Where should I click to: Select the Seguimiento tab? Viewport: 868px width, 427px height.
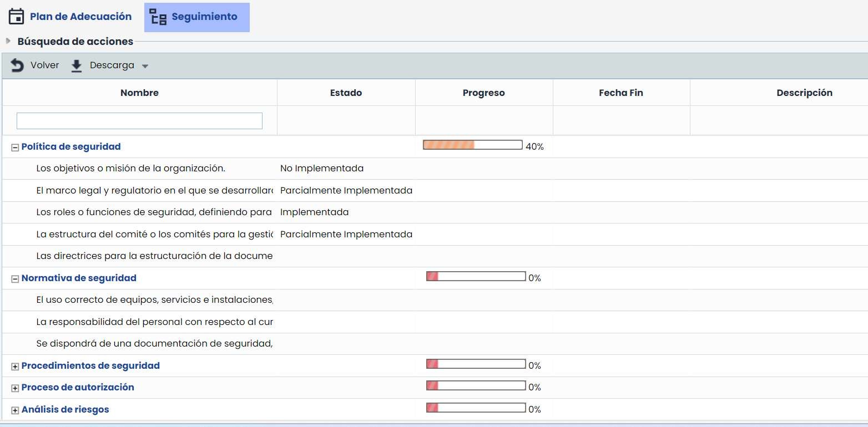tap(204, 17)
